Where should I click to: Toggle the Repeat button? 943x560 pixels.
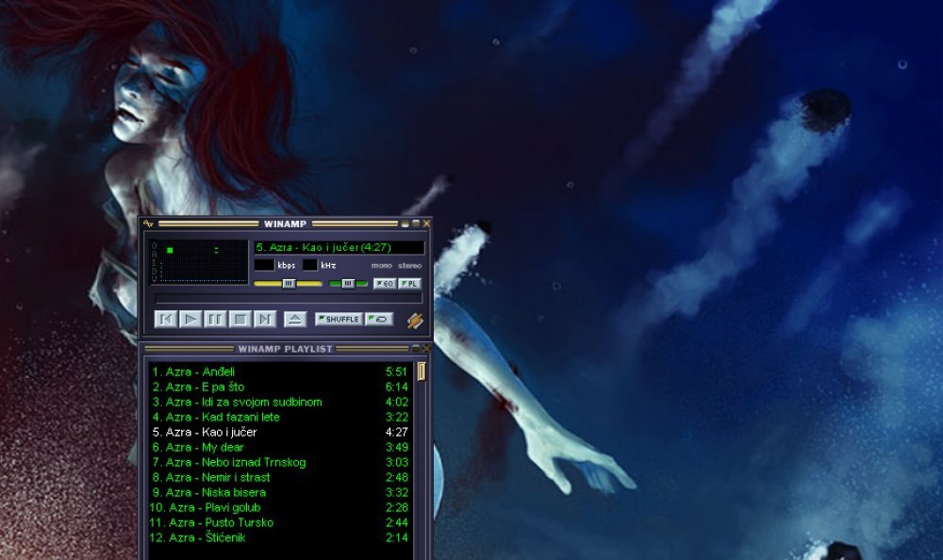pyautogui.click(x=379, y=319)
